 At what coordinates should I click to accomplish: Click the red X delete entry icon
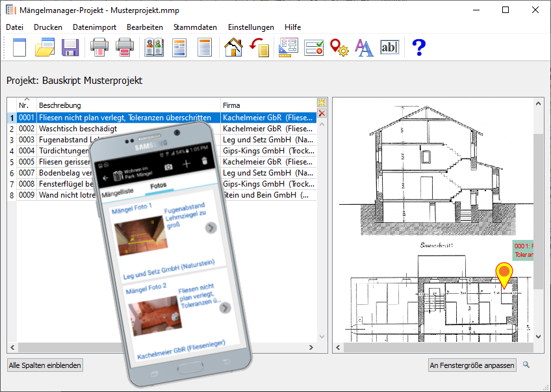coord(322,114)
